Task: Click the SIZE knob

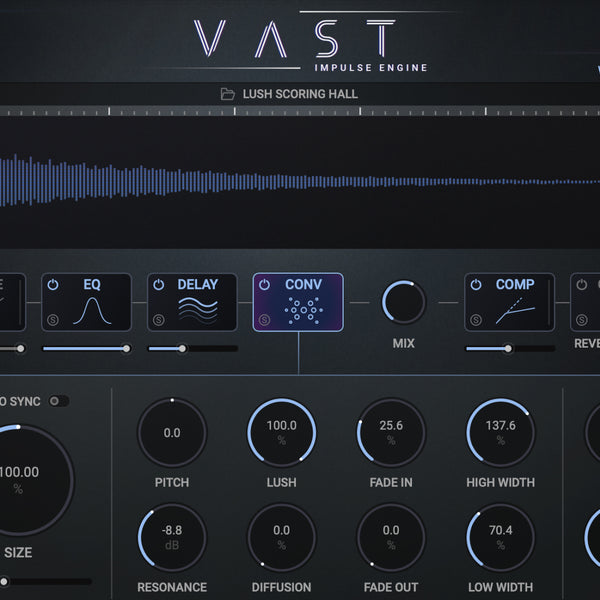Action: coord(18,480)
